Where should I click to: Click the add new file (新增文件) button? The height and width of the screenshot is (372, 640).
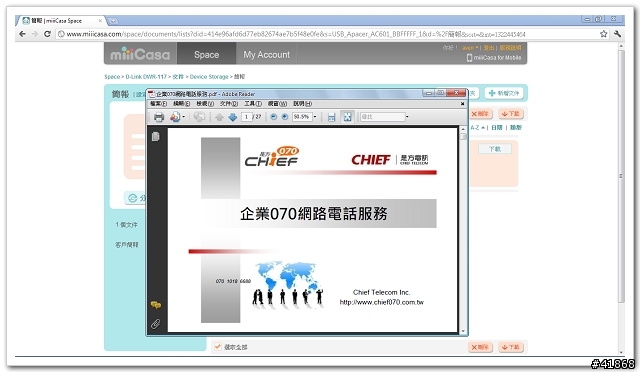point(504,93)
